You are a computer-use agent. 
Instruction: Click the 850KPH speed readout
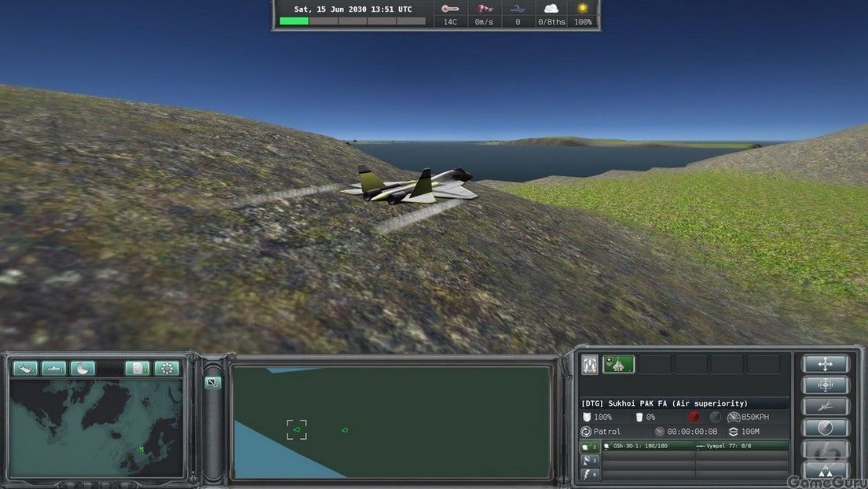755,417
